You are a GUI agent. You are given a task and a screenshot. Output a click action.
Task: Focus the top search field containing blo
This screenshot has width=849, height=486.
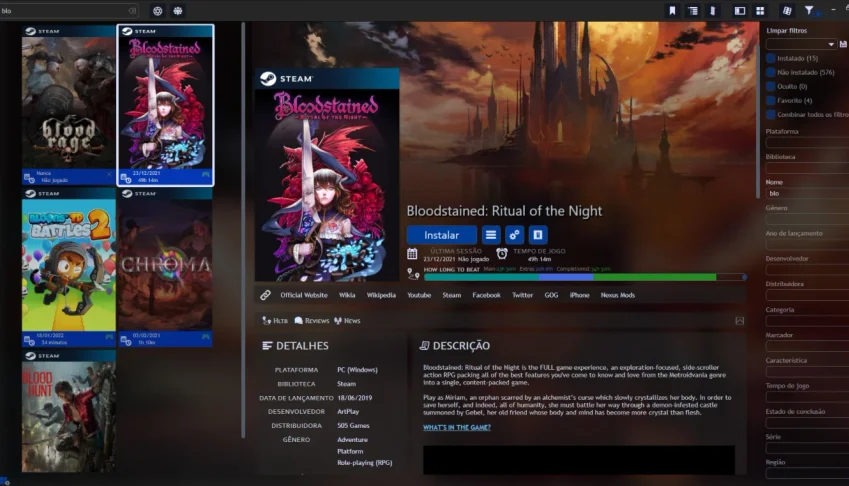click(68, 11)
